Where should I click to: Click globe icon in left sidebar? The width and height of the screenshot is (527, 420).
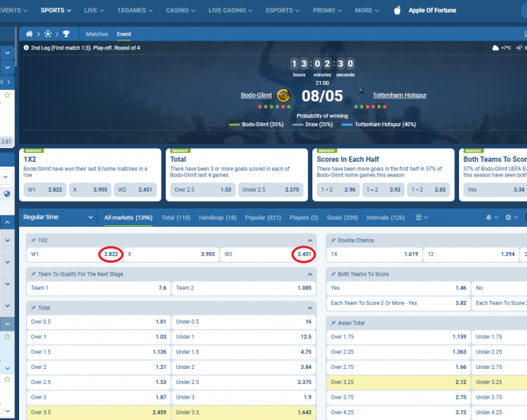[x=7, y=194]
